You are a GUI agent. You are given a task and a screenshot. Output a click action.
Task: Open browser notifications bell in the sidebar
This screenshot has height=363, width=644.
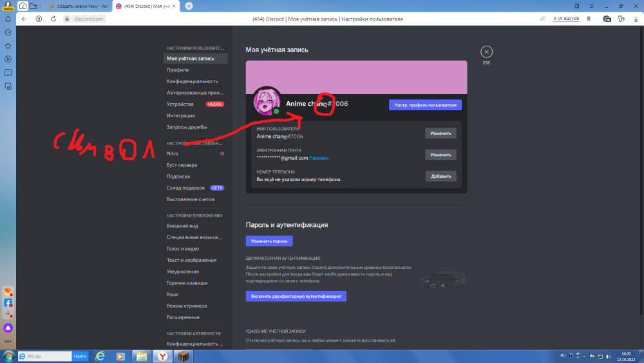click(8, 19)
